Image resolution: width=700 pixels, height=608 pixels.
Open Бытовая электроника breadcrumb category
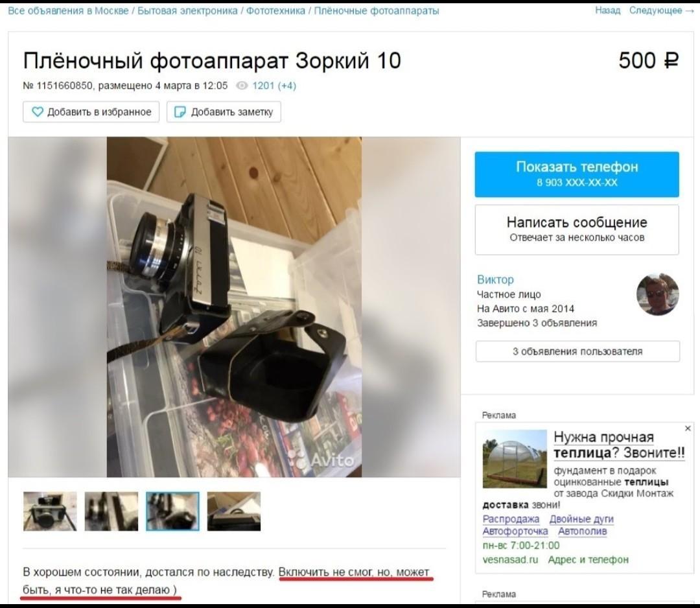point(187,11)
